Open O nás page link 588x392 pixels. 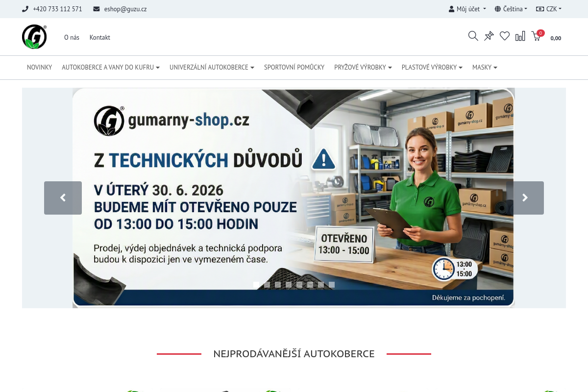click(x=72, y=37)
